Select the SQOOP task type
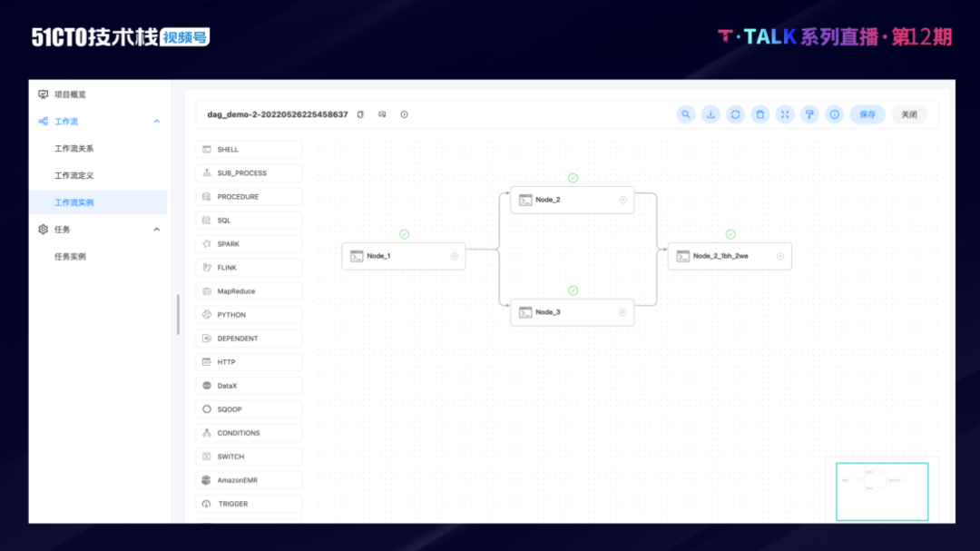The image size is (980, 551). (x=249, y=409)
